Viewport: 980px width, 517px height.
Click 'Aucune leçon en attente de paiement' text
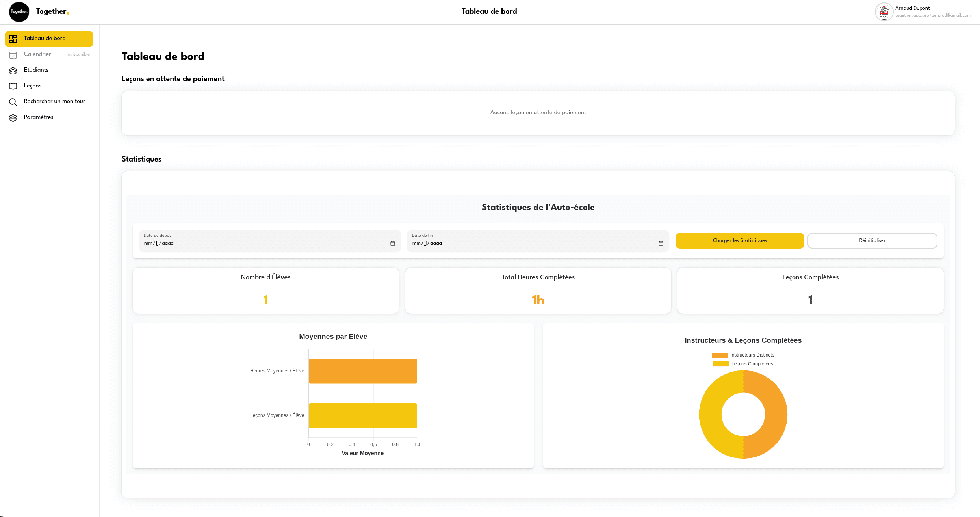tap(538, 112)
